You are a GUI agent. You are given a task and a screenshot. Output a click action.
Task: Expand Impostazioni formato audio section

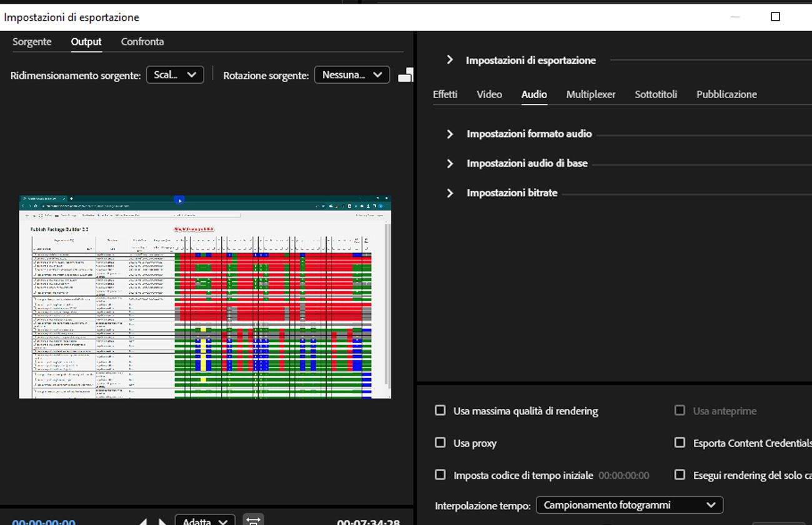coord(450,134)
